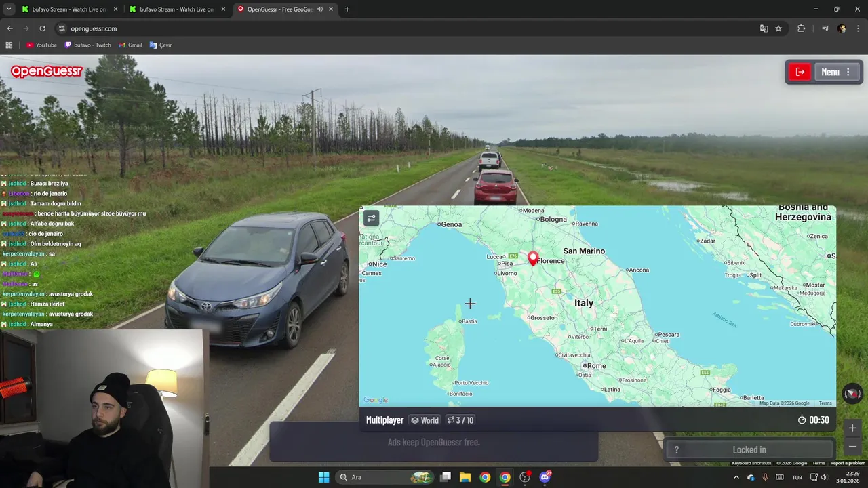Open File Explorer from taskbar
Image resolution: width=868 pixels, height=488 pixels.
point(465,477)
